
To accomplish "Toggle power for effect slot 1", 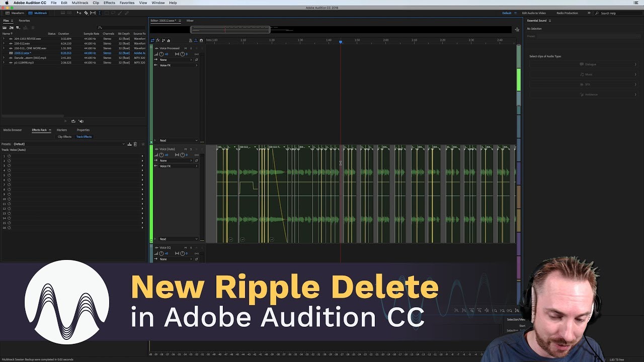I will pyautogui.click(x=9, y=156).
